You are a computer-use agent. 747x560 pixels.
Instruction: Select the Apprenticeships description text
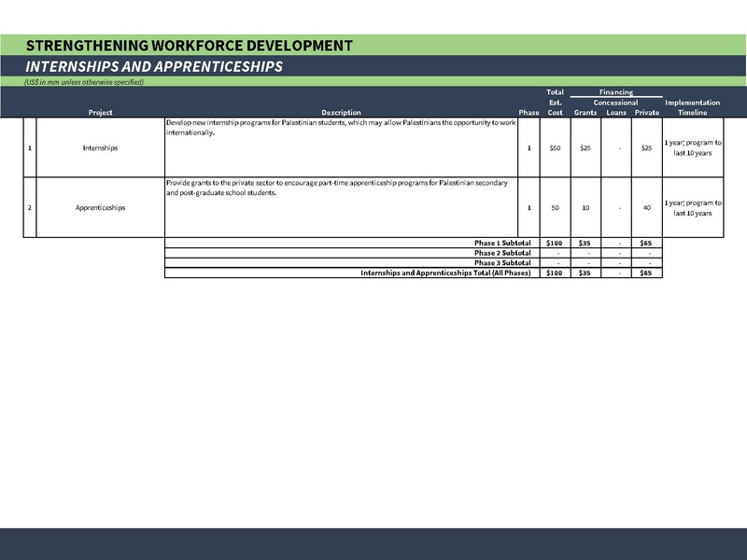coord(336,187)
